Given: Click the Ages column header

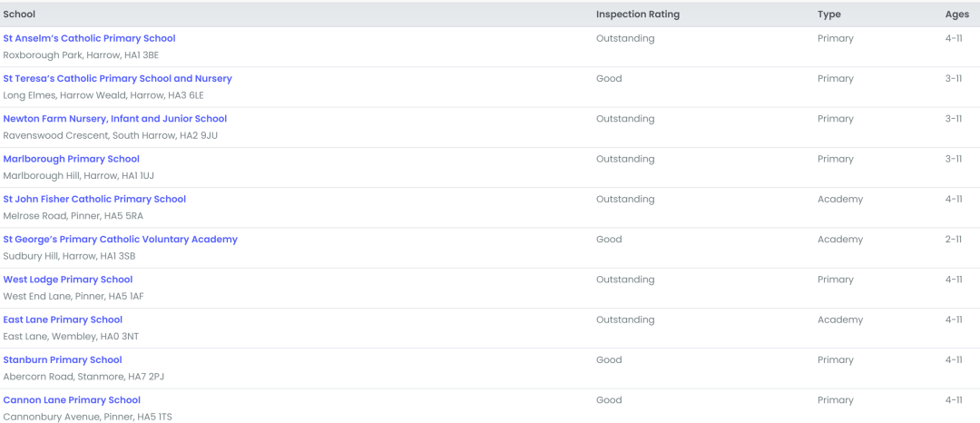Looking at the screenshot, I should tap(956, 15).
